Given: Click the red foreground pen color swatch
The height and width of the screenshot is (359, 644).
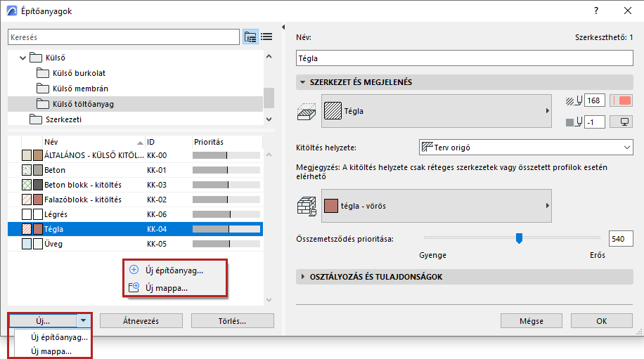Looking at the screenshot, I should point(621,100).
